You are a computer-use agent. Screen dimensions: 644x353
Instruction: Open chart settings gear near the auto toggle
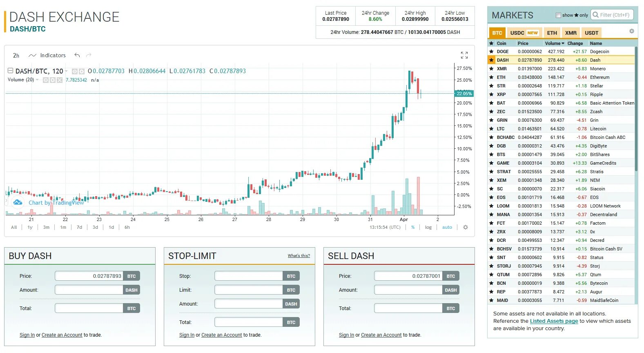[466, 227]
